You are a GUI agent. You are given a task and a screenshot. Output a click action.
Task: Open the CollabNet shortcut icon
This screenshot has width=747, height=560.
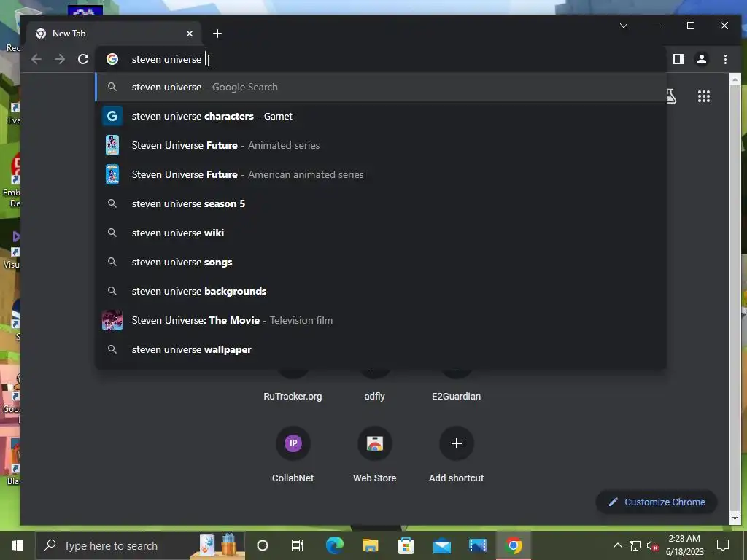click(293, 443)
